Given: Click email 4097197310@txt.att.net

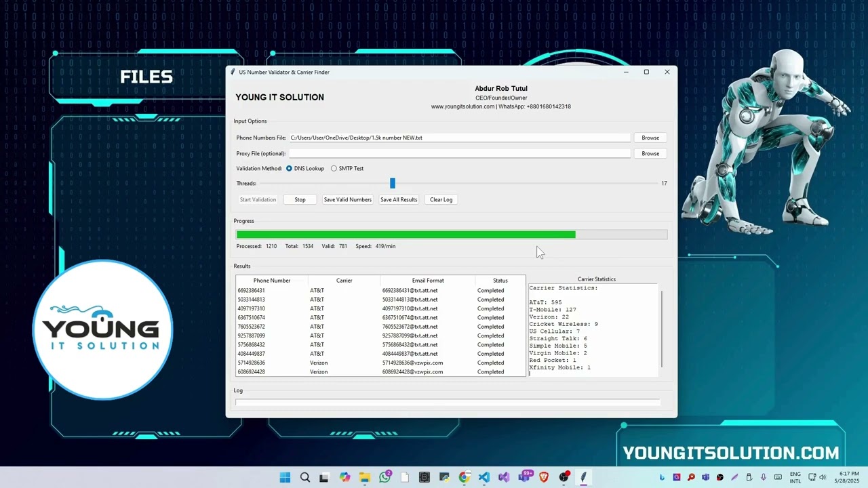Looking at the screenshot, I should click(410, 308).
